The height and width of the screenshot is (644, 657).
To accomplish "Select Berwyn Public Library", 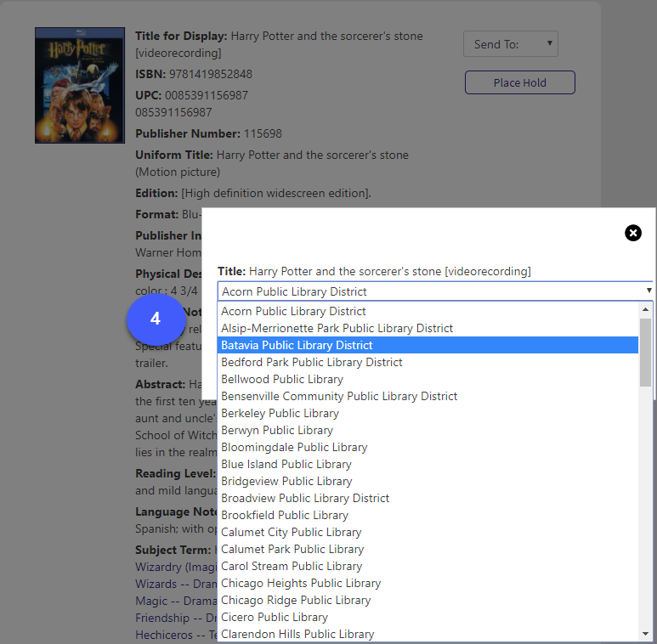I will pos(428,430).
